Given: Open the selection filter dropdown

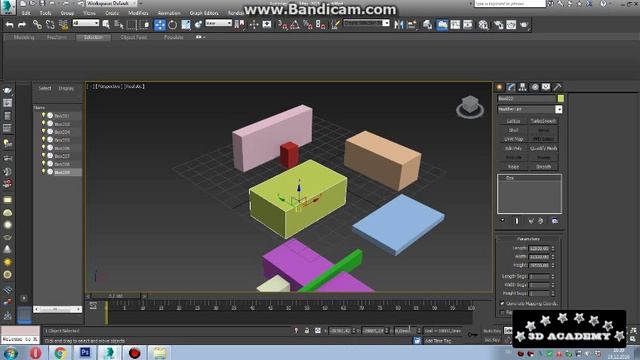Looking at the screenshot, I should pyautogui.click(x=86, y=23).
